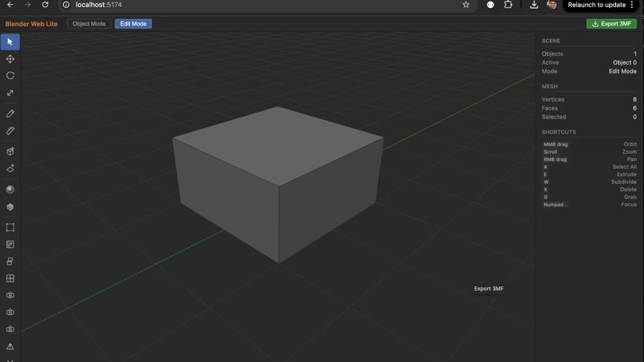Choose the Rotate tool circular arrow
The width and height of the screenshot is (644, 362).
tap(10, 75)
